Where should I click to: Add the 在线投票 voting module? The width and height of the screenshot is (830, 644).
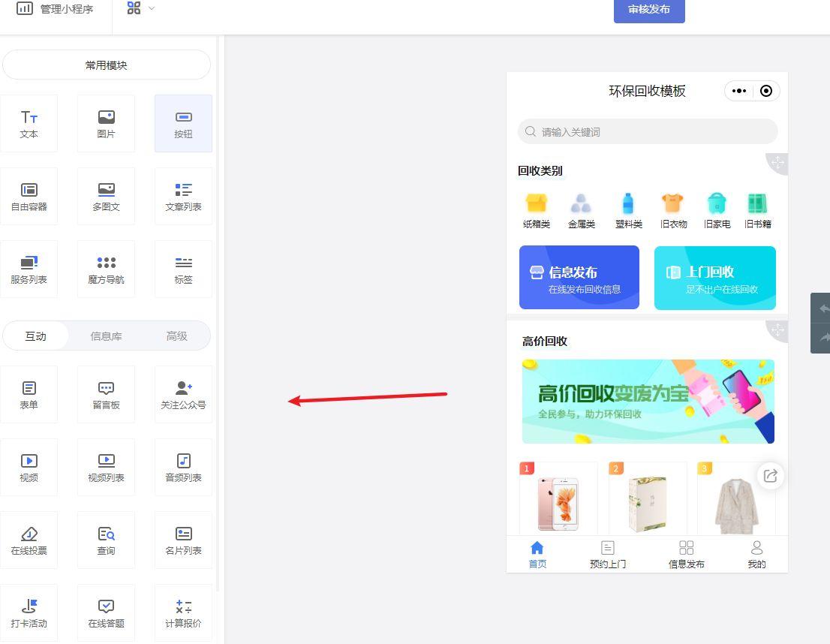pos(29,540)
